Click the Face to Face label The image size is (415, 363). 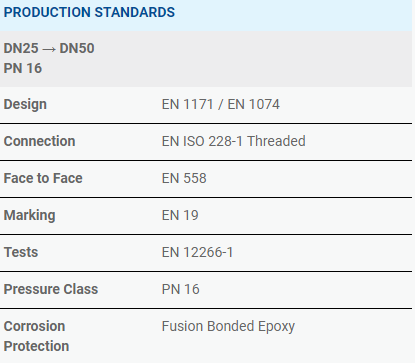(x=43, y=178)
